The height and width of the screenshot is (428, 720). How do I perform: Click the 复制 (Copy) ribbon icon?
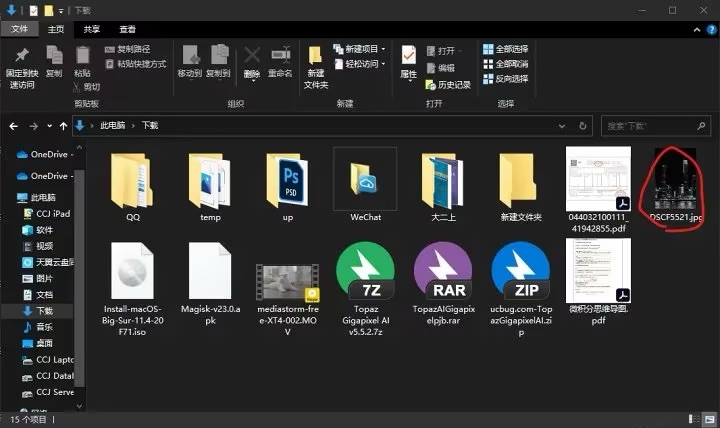coord(54,55)
